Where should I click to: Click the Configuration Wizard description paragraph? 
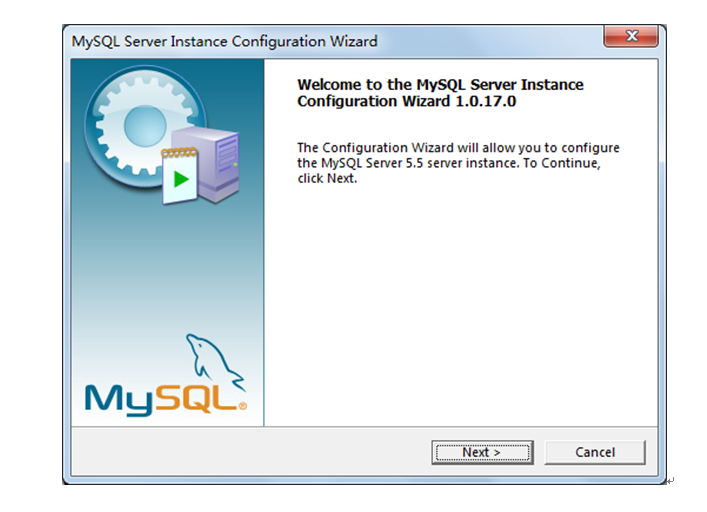[458, 163]
